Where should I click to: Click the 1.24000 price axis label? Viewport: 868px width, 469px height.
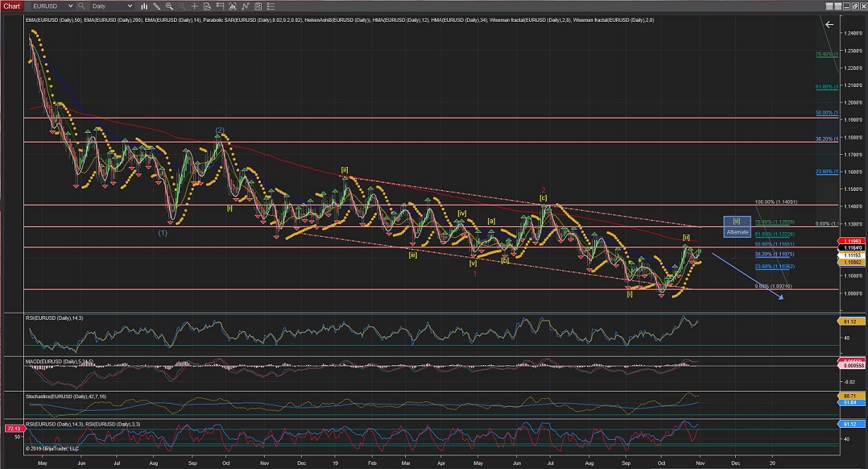pos(853,33)
